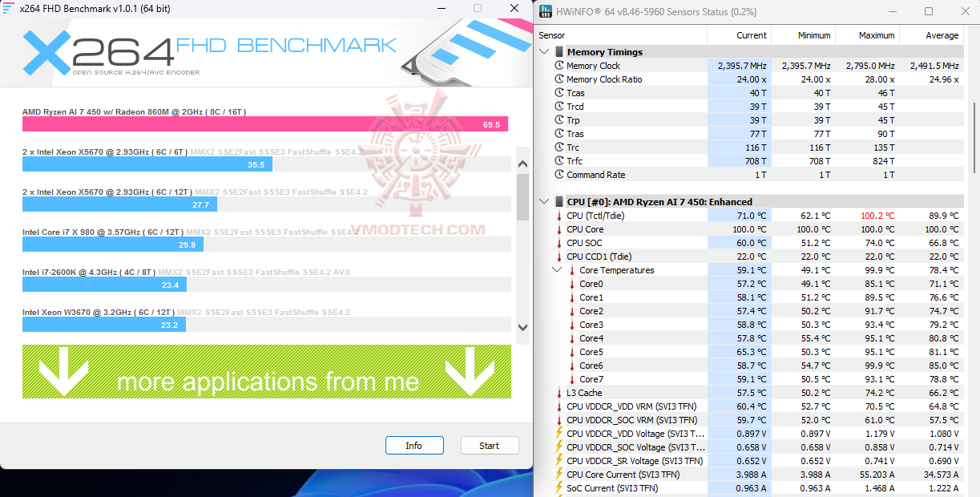Click the CPU VDDCR_SOC VRM row label
This screenshot has height=497, width=980.
(x=631, y=420)
